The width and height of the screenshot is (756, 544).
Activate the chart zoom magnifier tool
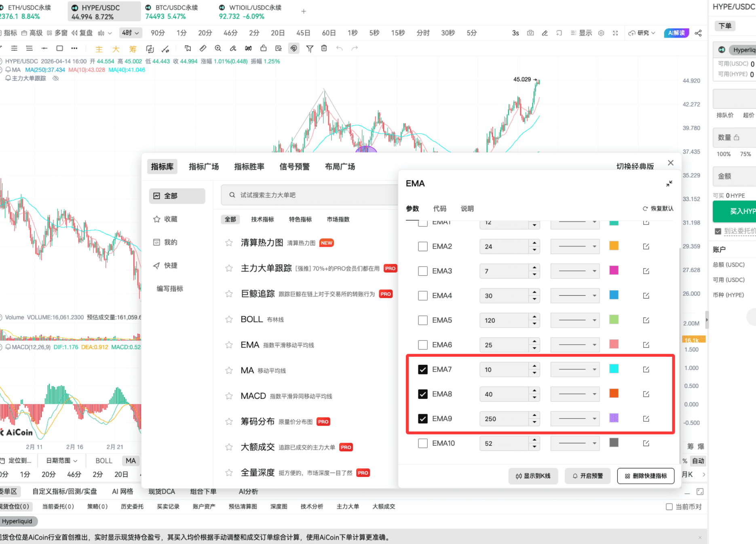[218, 48]
